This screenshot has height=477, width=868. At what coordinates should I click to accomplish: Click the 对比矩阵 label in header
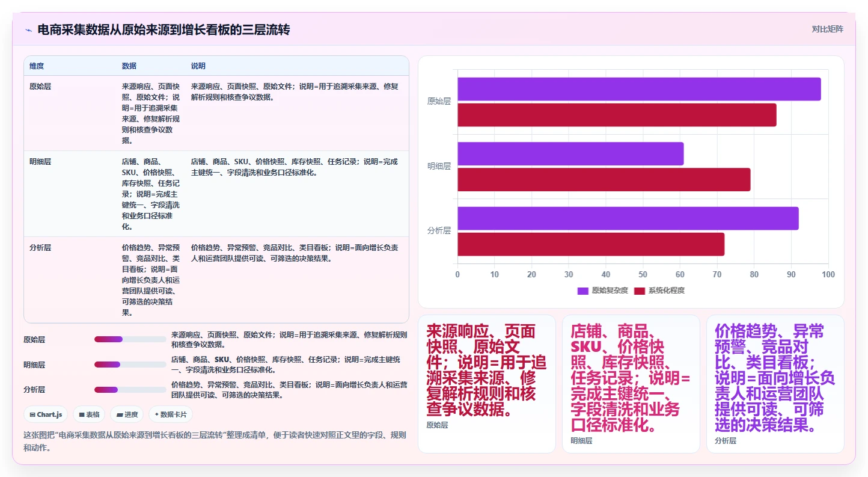pyautogui.click(x=827, y=29)
